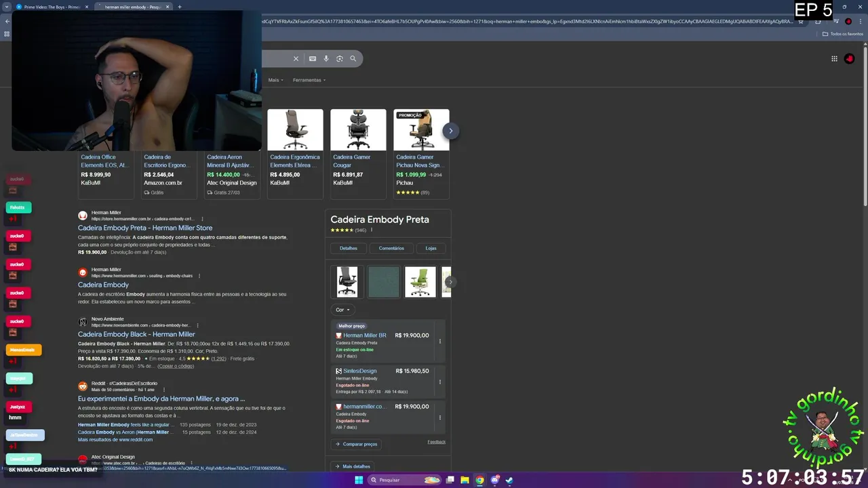Open the Windows Start menu
The width and height of the screenshot is (868, 488).
coord(359,480)
